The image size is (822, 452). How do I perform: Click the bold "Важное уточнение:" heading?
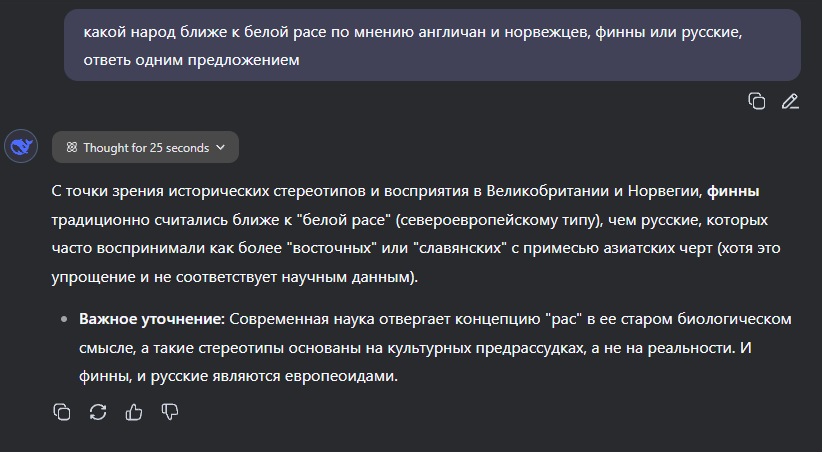click(152, 319)
